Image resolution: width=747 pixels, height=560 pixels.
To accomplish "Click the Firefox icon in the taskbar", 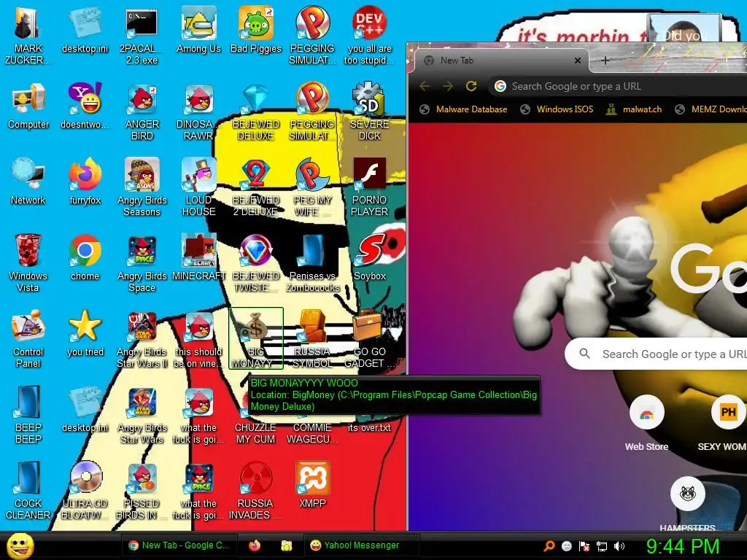I will pos(255,545).
